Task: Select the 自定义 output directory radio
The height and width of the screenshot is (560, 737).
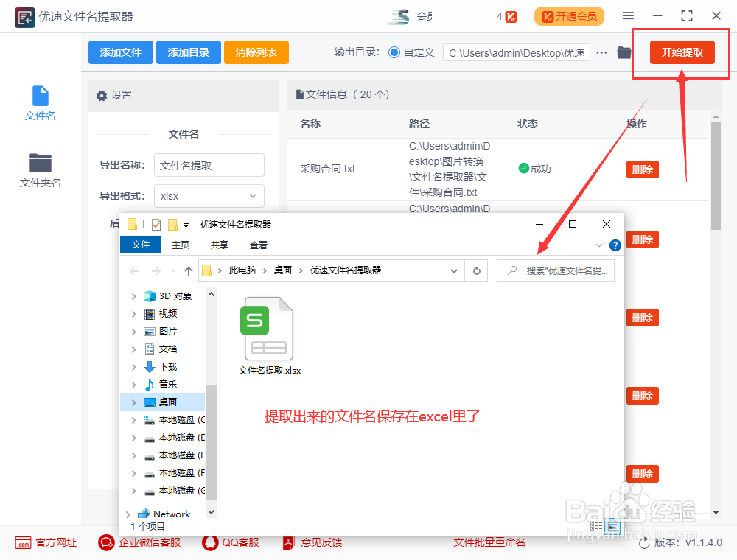Action: click(x=394, y=52)
